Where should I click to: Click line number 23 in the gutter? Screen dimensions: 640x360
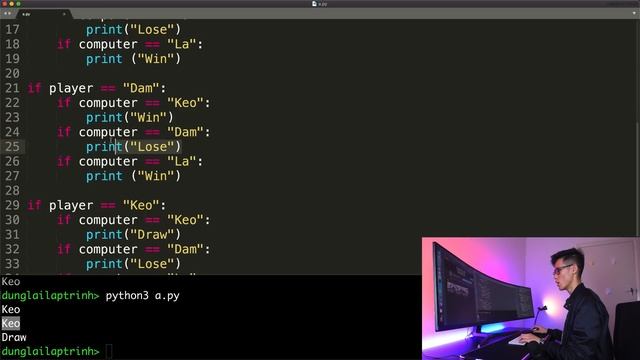(x=12, y=118)
